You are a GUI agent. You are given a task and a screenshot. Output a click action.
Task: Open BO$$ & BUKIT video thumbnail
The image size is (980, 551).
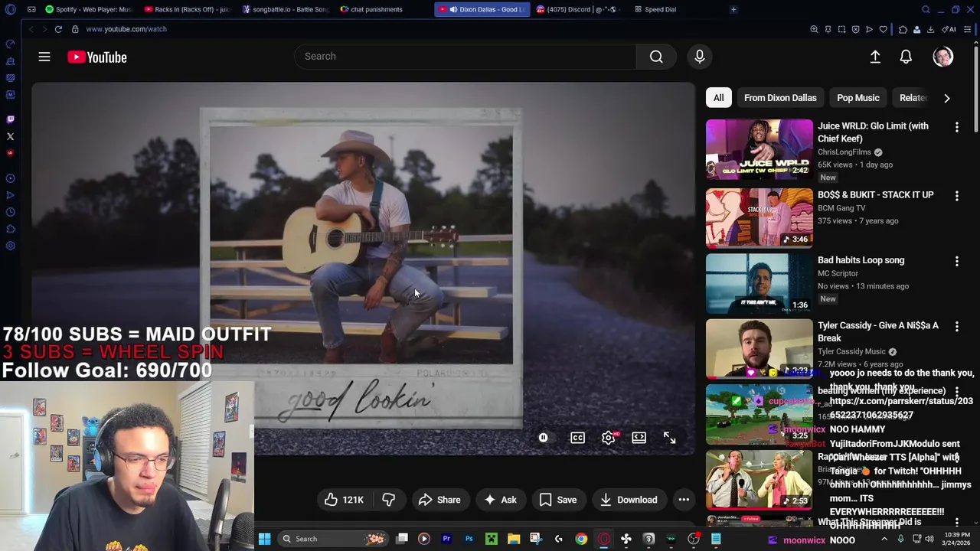tap(759, 218)
